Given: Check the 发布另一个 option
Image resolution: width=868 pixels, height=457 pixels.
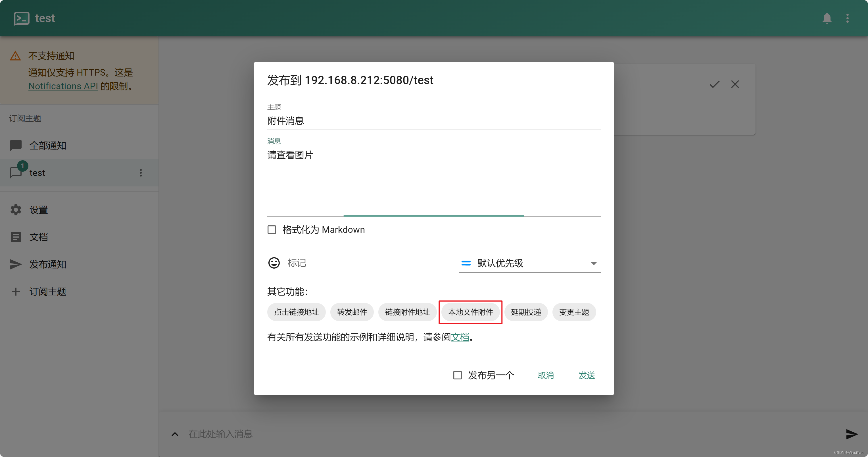Looking at the screenshot, I should [457, 375].
